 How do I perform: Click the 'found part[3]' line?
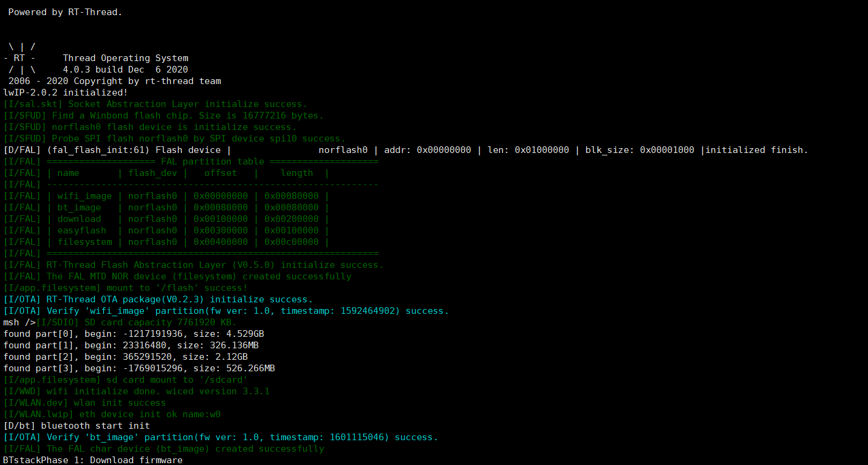point(139,368)
